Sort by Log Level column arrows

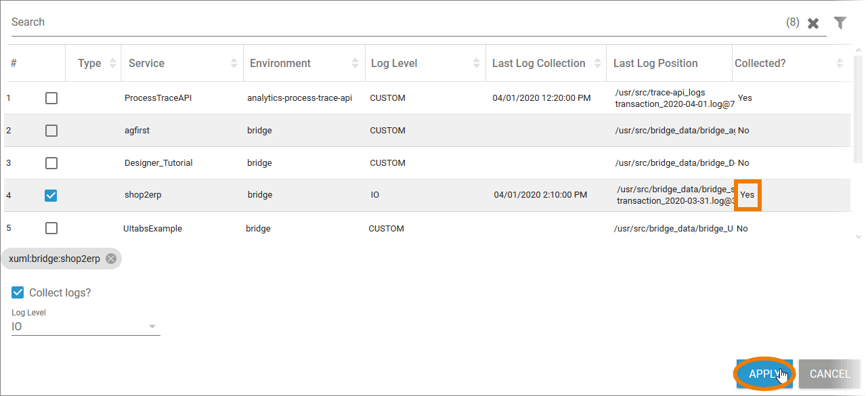click(x=477, y=63)
